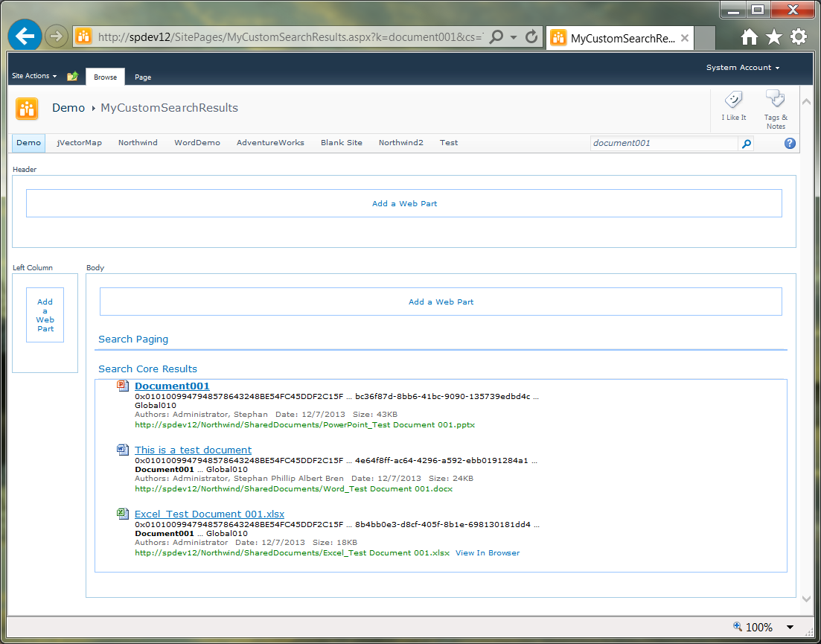Select the Northwind2 navigation tab
This screenshot has height=644, width=821.
tap(400, 142)
